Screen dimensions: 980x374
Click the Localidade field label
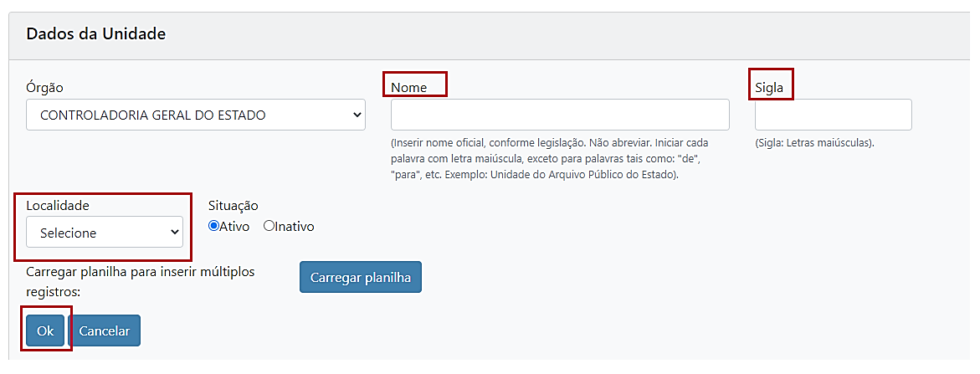(x=58, y=205)
